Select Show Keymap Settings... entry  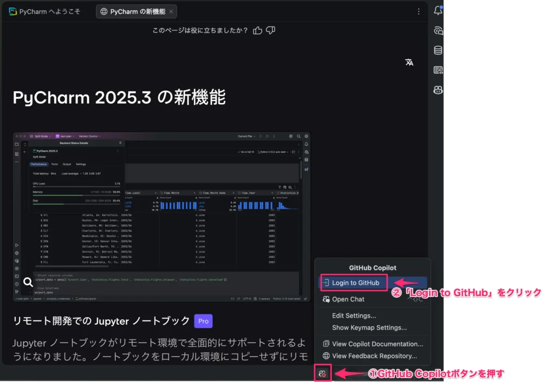(x=369, y=327)
